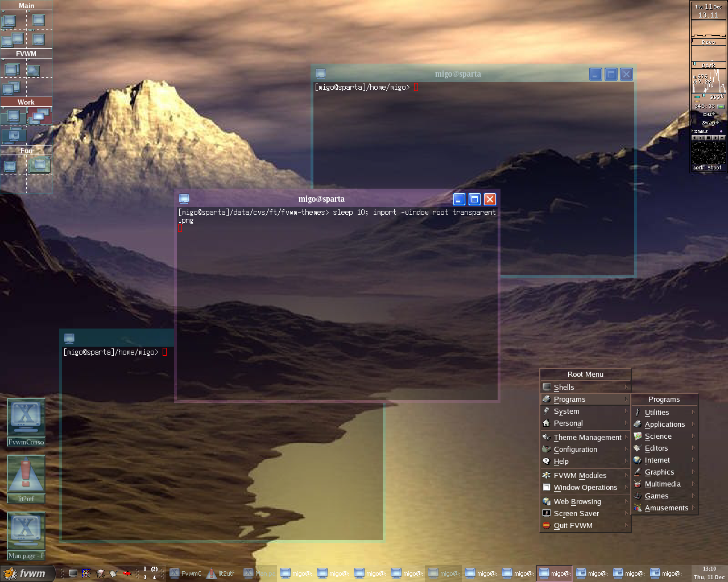Toggle the Man page taskbar window button
The width and height of the screenshot is (728, 582).
point(259,573)
